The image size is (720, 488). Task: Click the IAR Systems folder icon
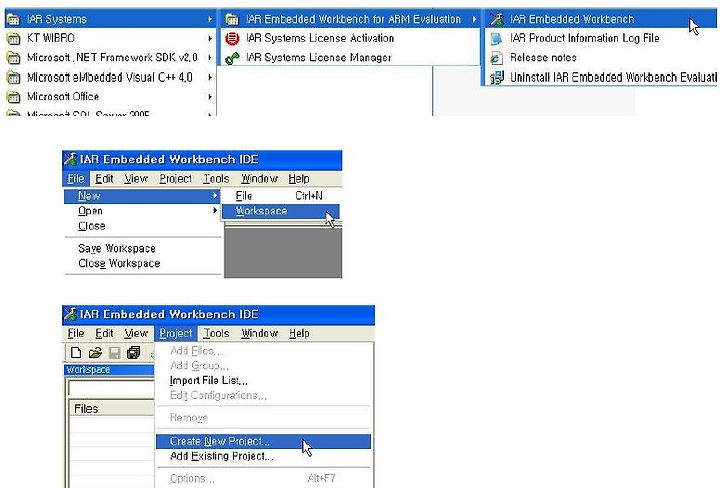[13, 19]
